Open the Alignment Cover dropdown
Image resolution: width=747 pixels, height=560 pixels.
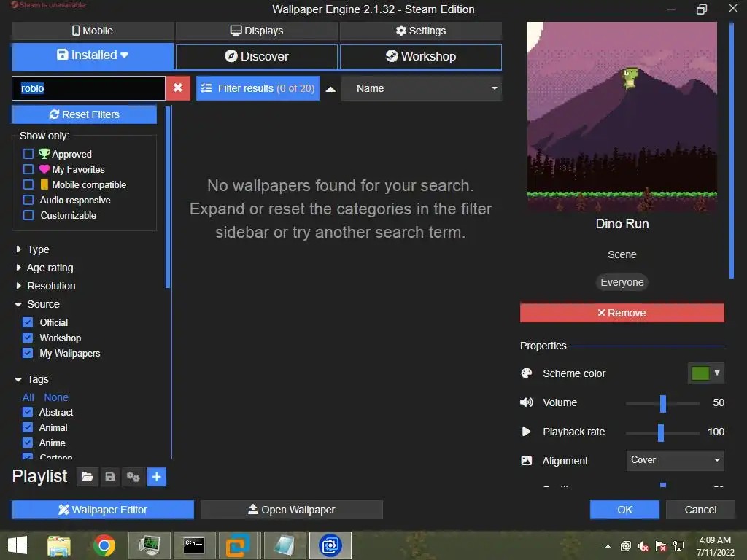tap(675, 460)
